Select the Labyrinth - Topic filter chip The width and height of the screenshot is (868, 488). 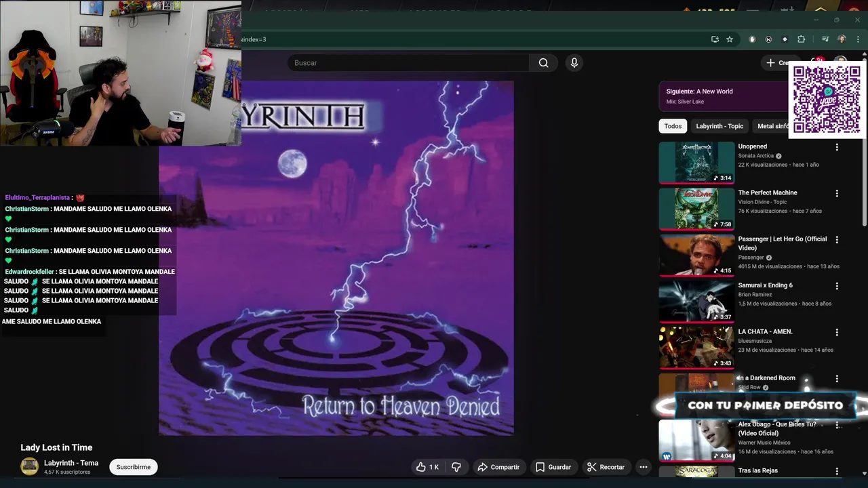coord(719,126)
